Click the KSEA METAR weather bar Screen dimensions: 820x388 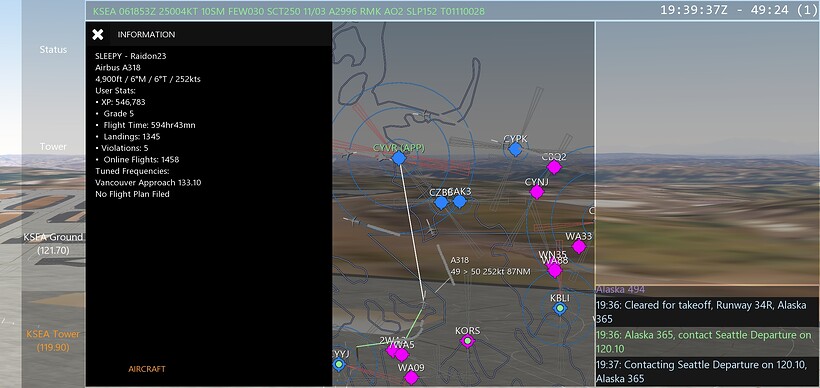289,11
